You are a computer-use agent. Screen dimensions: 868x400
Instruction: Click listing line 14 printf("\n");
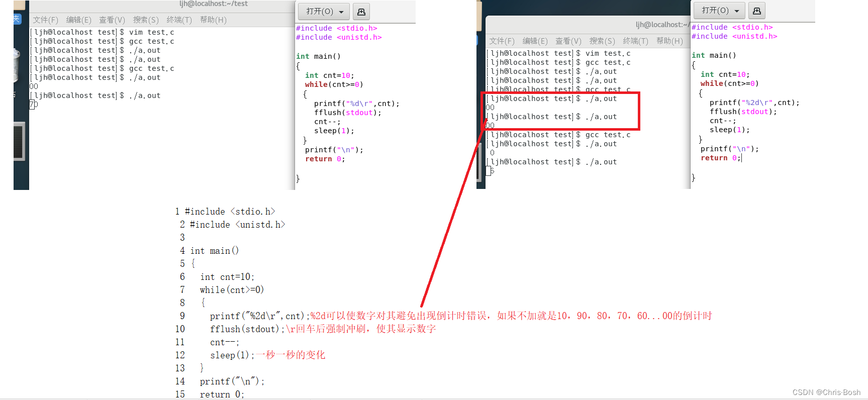tap(232, 381)
